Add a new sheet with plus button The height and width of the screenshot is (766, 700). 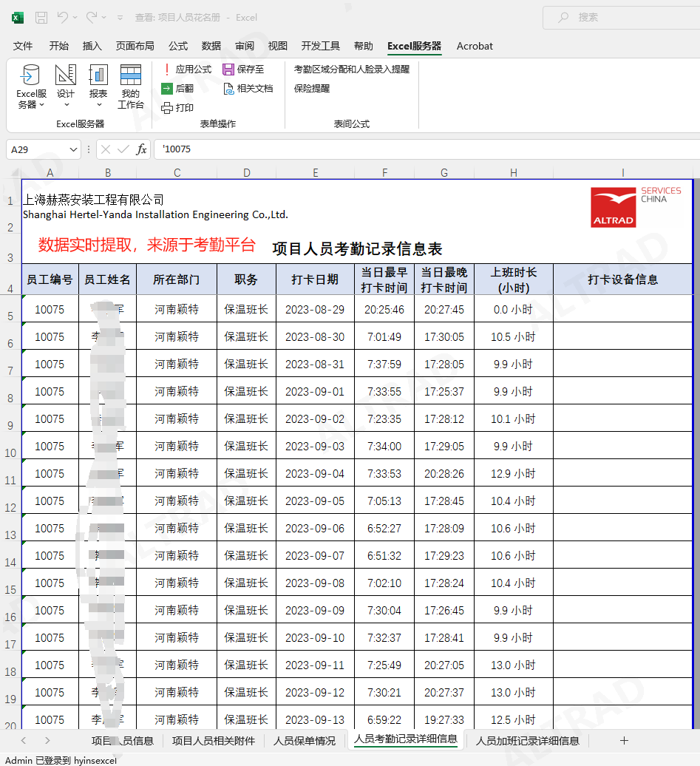[624, 740]
